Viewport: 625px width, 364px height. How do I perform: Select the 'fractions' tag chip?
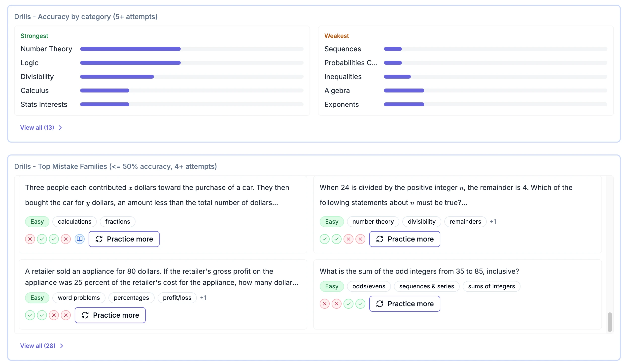(117, 221)
